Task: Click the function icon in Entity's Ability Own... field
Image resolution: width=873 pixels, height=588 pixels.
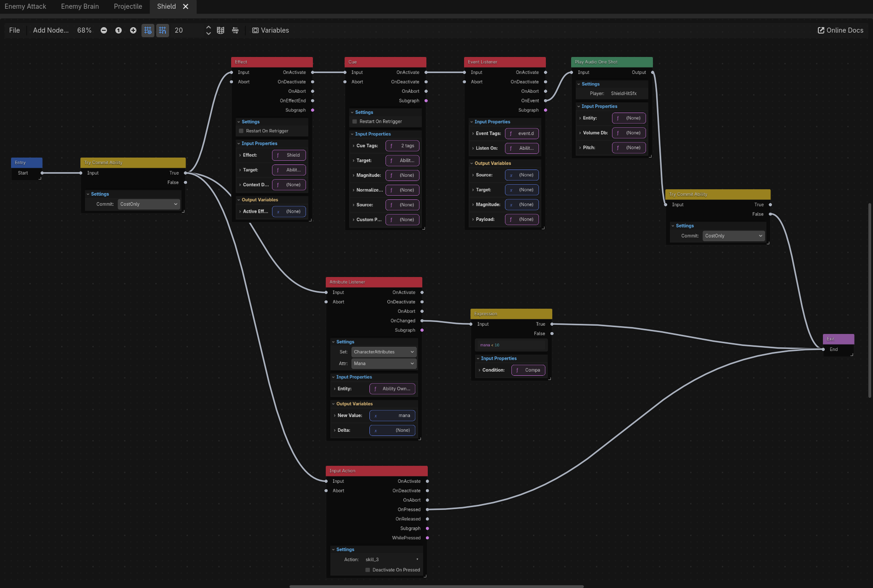Action: click(x=375, y=389)
